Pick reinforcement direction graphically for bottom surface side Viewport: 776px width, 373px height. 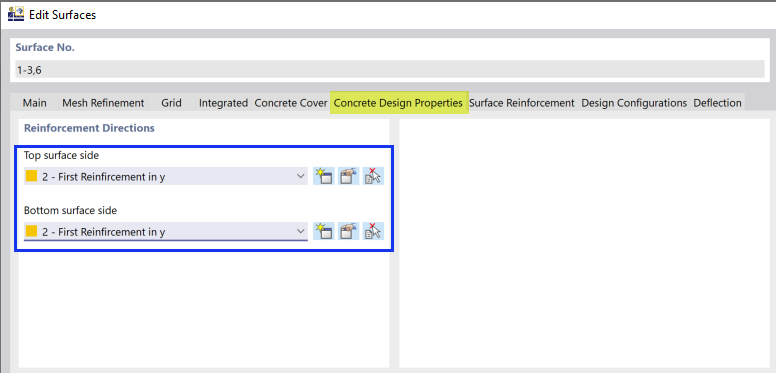pos(374,231)
